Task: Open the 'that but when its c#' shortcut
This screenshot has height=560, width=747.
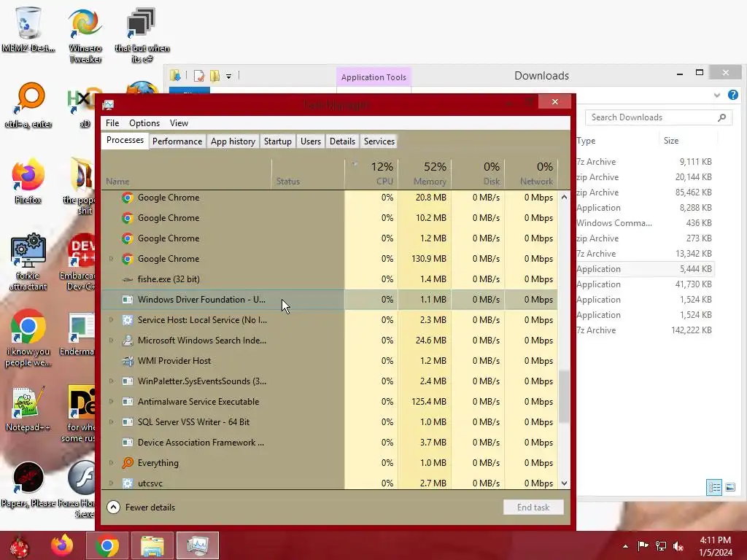Action: coord(142,34)
